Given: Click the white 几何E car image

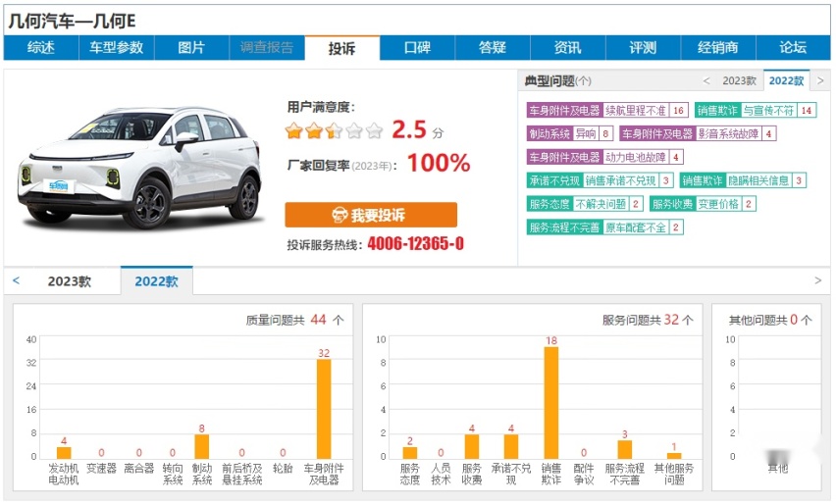Looking at the screenshot, I should tap(138, 167).
